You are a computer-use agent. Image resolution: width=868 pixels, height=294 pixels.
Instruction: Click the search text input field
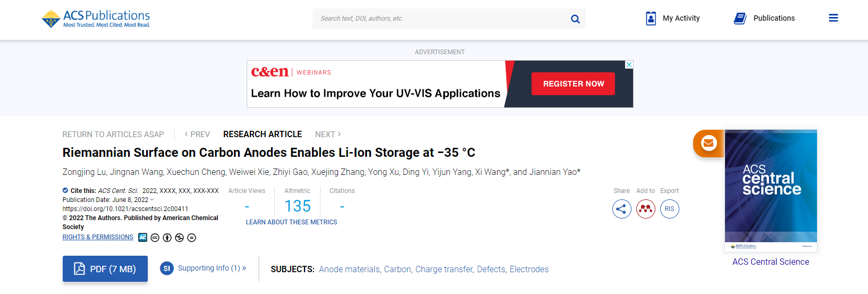pos(440,19)
